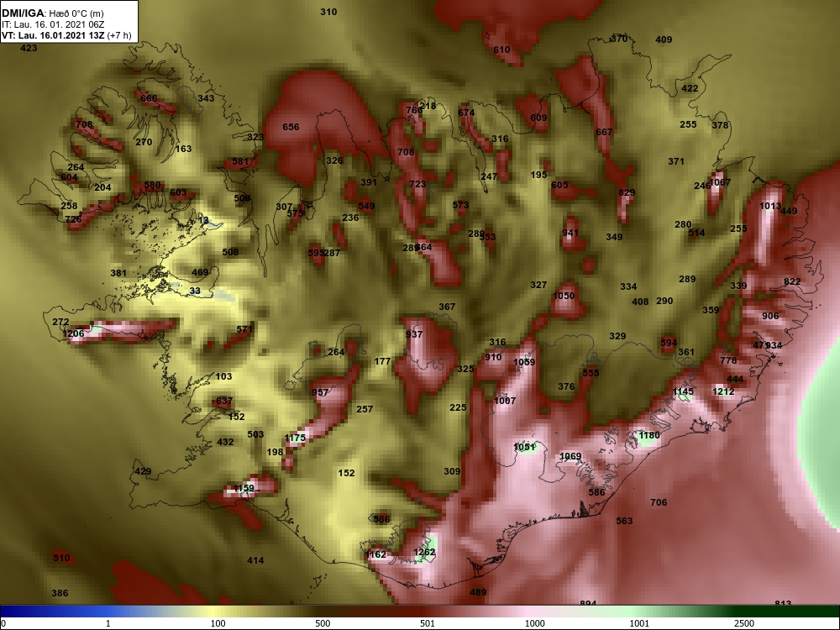Viewport: 840px width, 630px height.
Task: Click the map value 726
Action: [73, 219]
